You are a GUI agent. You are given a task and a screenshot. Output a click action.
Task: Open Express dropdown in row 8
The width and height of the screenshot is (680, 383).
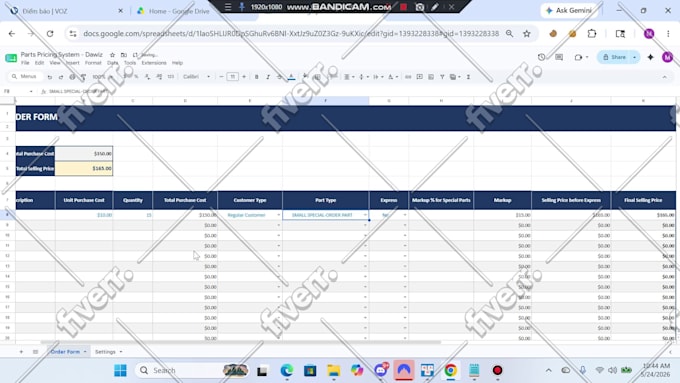coord(405,215)
